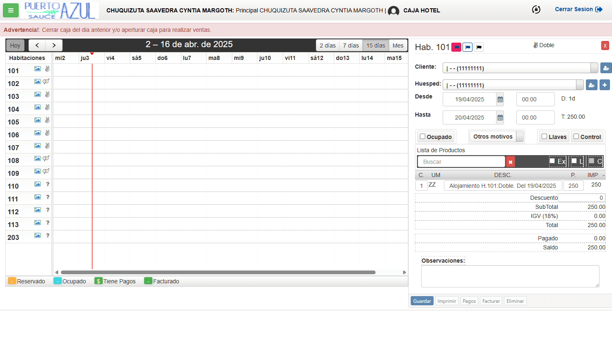Click the plus icon next to Huesped

tap(605, 85)
